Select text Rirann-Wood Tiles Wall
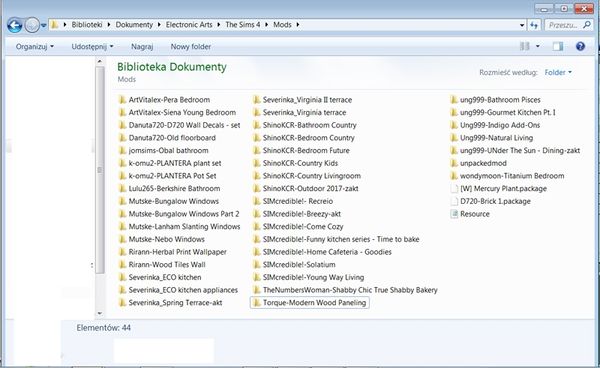 [x=167, y=265]
